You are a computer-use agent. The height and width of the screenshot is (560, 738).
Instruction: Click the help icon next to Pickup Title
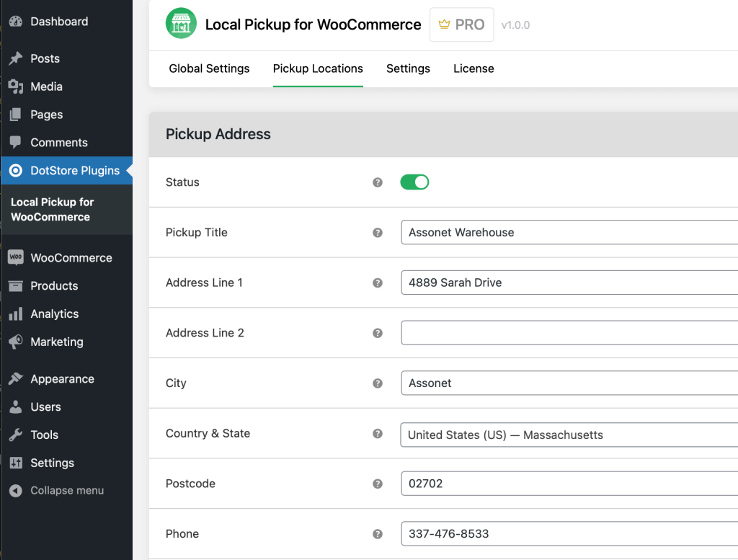377,232
